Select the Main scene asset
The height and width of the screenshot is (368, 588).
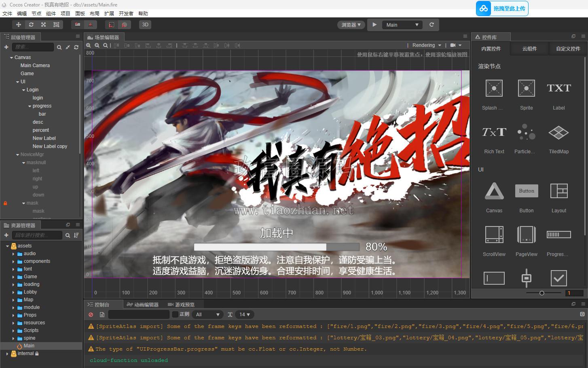(x=29, y=346)
